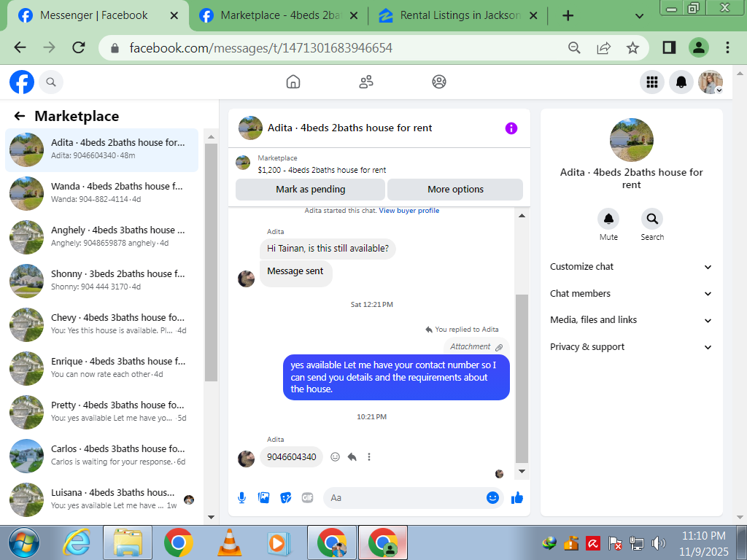Image resolution: width=747 pixels, height=560 pixels.
Task: Open the Facebook logo home link
Action: 22,82
